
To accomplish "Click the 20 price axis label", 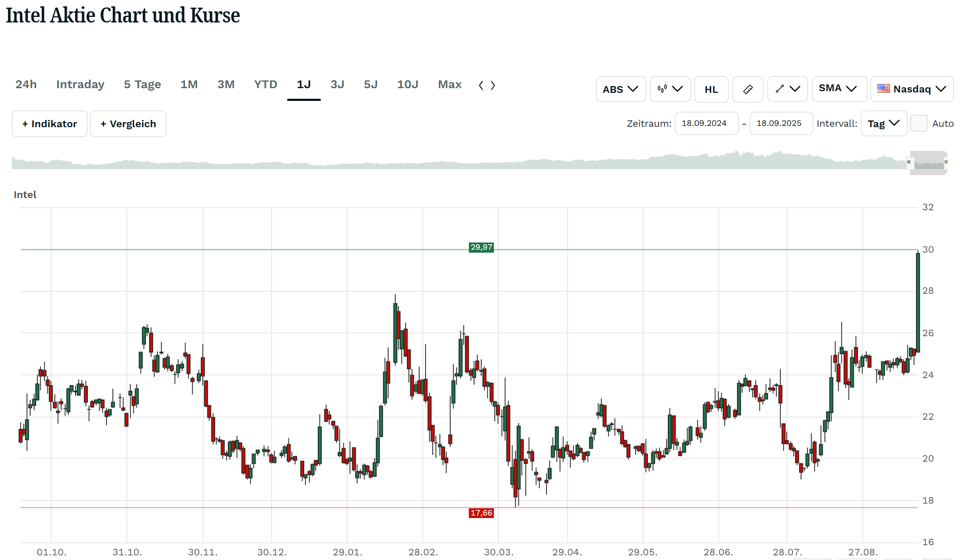I will point(928,459).
